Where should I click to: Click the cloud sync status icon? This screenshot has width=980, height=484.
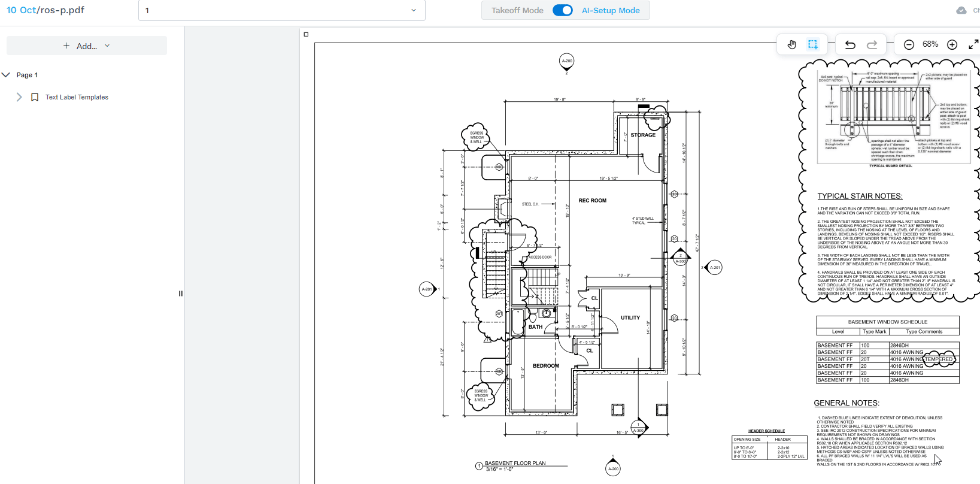click(961, 10)
